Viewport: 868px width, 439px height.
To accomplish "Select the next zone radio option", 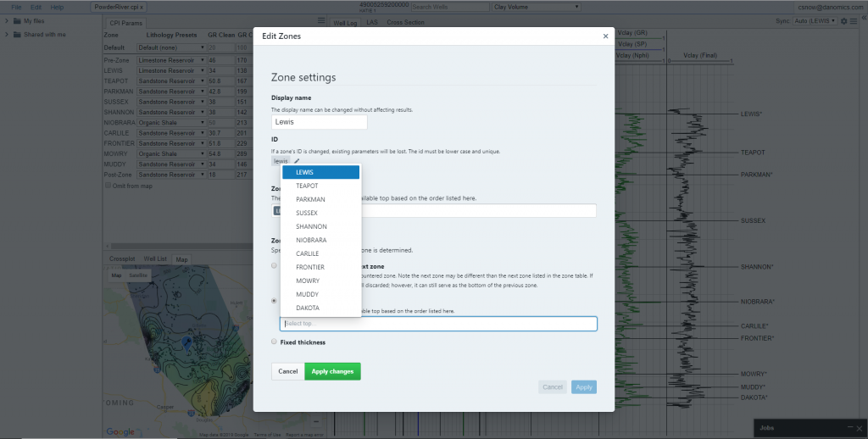I will (274, 266).
